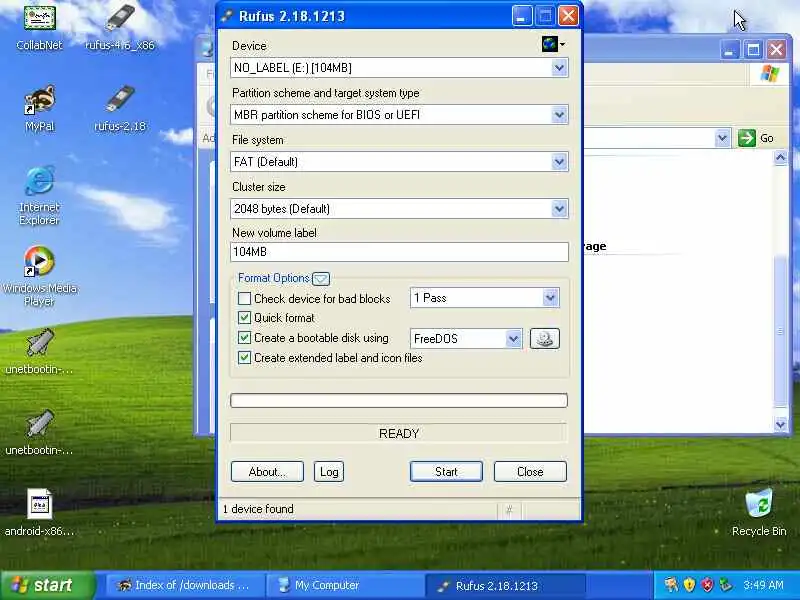Click scroll up arrow in My Computer window
800x600 pixels.
click(780, 157)
